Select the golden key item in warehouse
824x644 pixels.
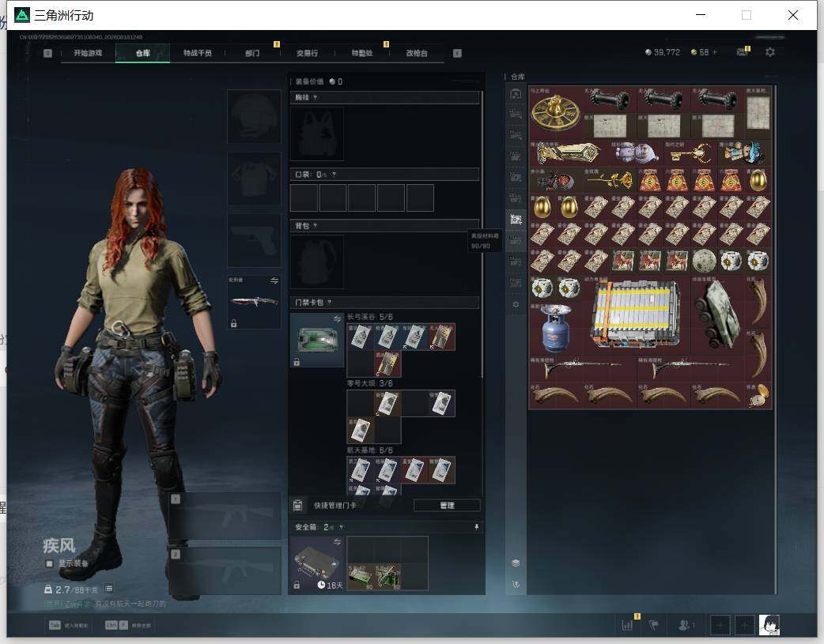[690, 153]
